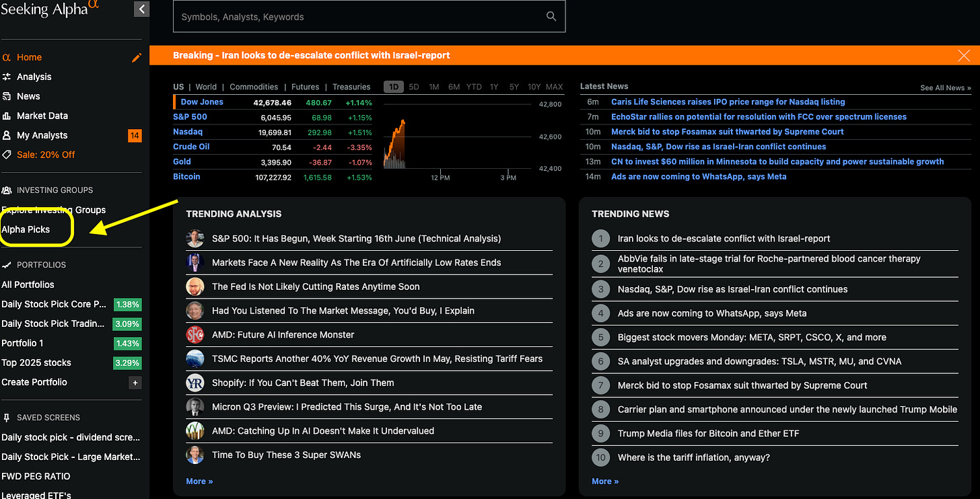
Task: Click the YR avatar beside Shopify article
Action: pos(195,383)
